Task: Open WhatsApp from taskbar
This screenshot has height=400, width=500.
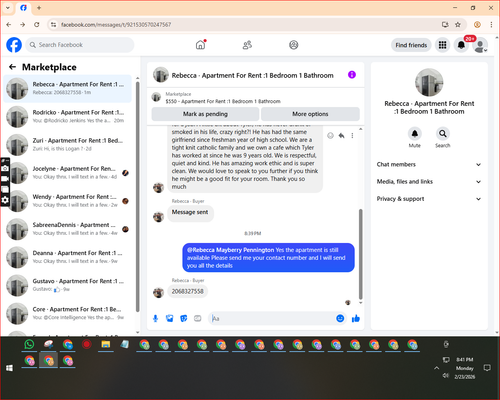Action: click(29, 344)
